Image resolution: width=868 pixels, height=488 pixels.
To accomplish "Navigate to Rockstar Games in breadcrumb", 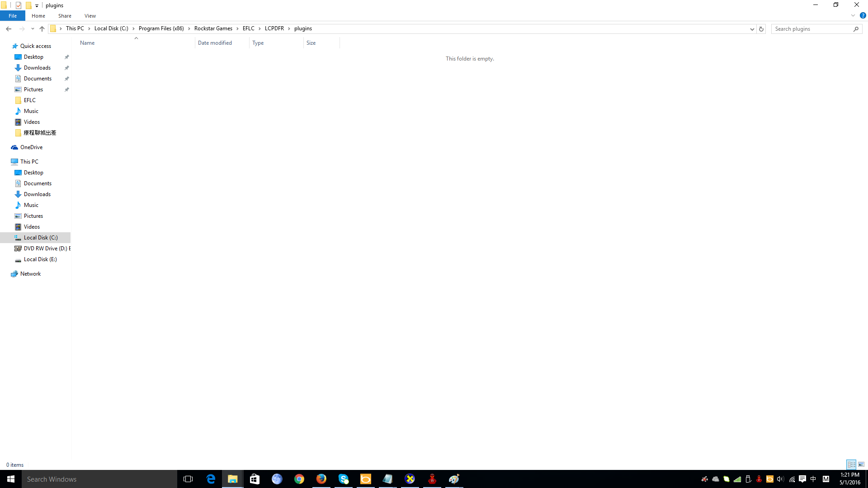I will coord(213,28).
